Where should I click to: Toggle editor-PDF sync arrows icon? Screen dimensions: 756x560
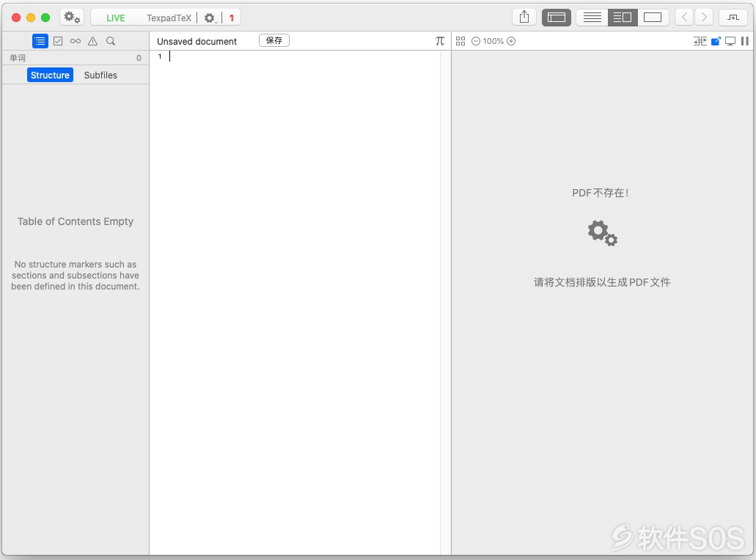[x=700, y=41]
